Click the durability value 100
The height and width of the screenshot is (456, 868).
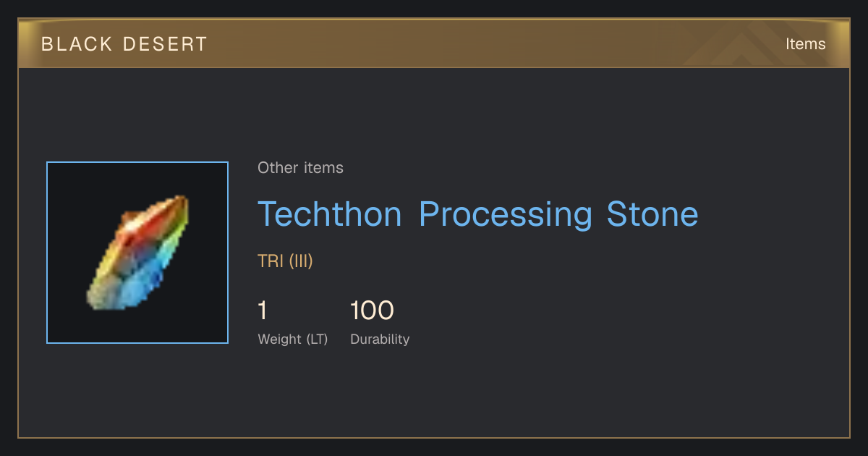pyautogui.click(x=372, y=311)
